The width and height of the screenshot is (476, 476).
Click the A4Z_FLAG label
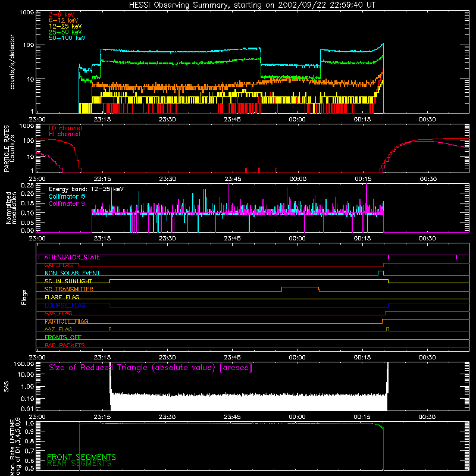(58, 329)
